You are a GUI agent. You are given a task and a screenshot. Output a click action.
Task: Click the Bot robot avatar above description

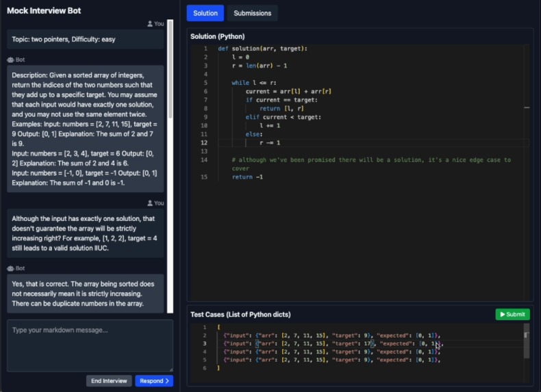point(10,60)
